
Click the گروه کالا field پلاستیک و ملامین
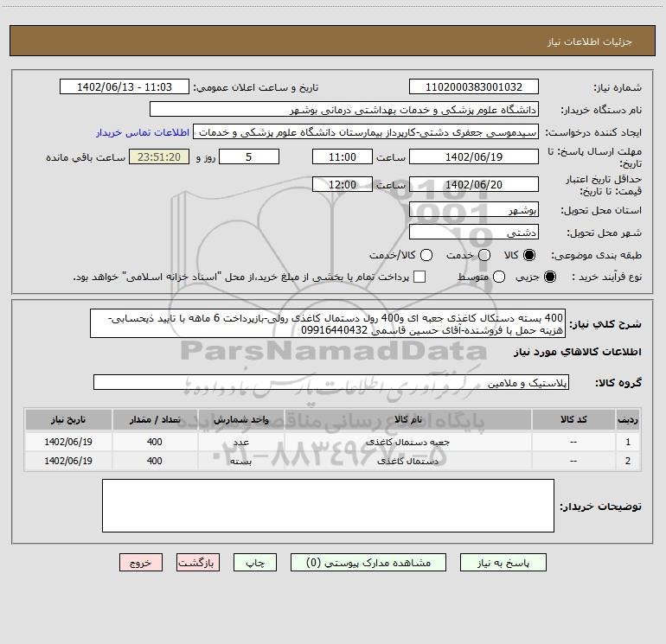331,382
